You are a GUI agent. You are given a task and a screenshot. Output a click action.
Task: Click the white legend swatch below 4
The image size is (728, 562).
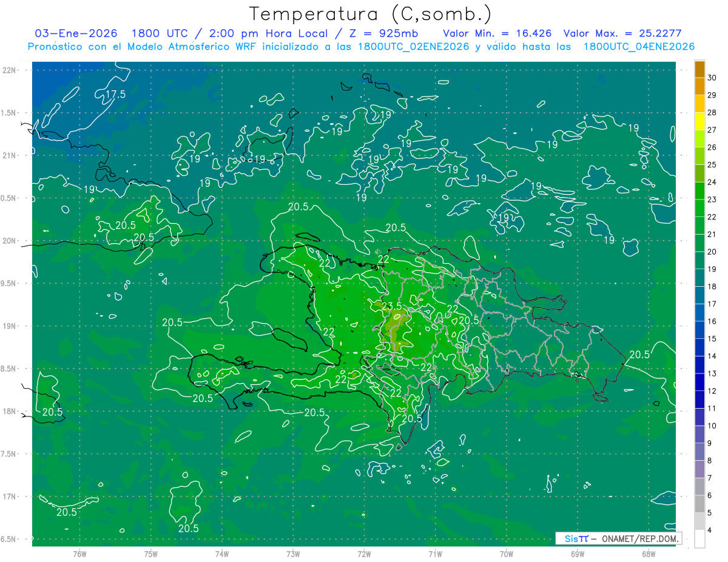coord(699,539)
